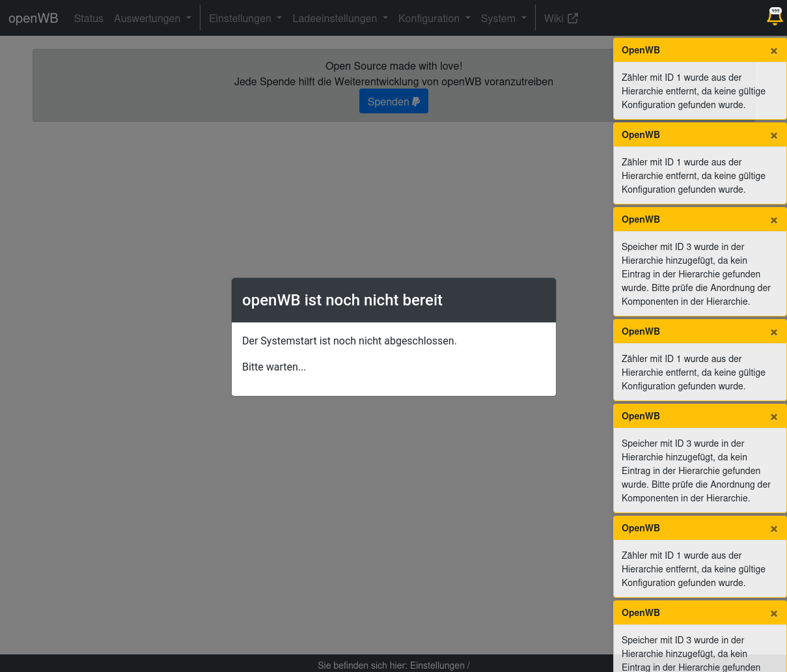
Task: Click the 'openWB ist noch nicht bereit' heading
Action: tap(342, 300)
